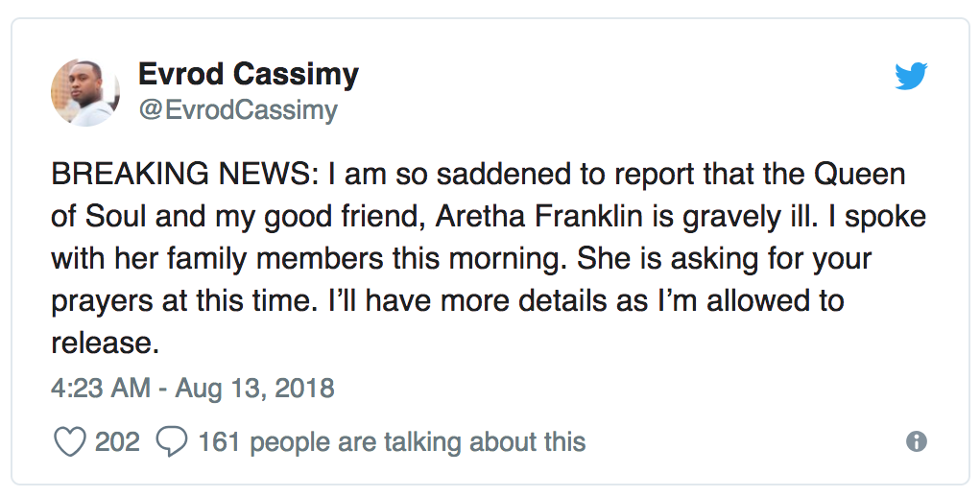Click the @EvrodCassimy handle
This screenshot has height=497, width=980.
pyautogui.click(x=238, y=110)
